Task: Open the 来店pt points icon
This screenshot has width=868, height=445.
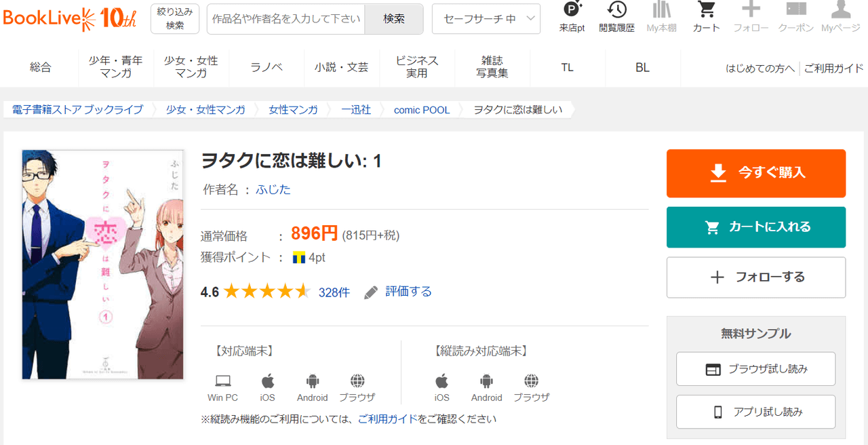Action: (572, 10)
